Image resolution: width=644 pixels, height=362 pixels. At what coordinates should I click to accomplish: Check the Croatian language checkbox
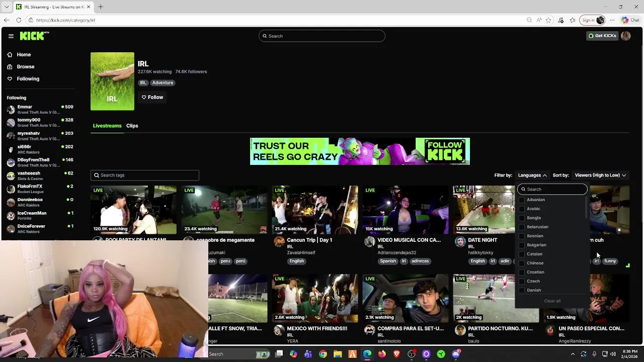pyautogui.click(x=522, y=273)
